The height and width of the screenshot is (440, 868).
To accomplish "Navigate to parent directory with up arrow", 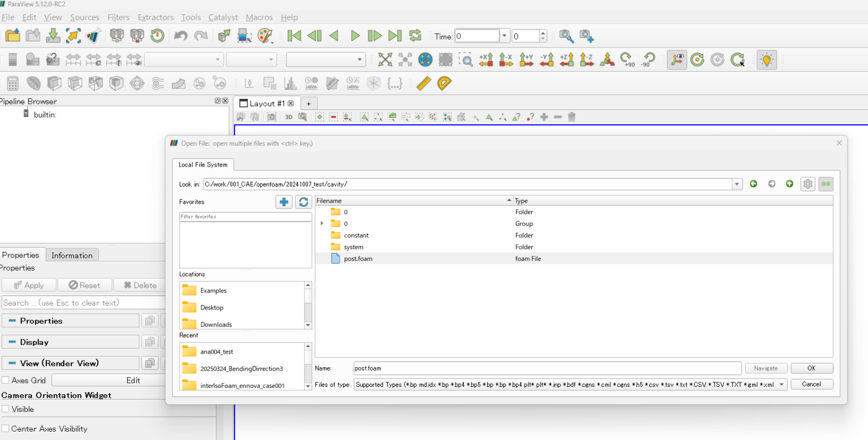I will point(789,184).
